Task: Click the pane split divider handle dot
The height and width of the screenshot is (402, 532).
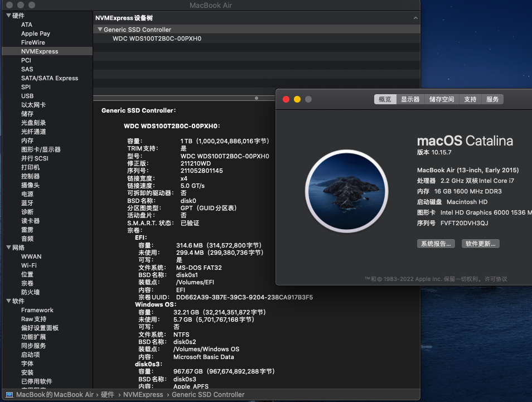Action: pos(257,98)
